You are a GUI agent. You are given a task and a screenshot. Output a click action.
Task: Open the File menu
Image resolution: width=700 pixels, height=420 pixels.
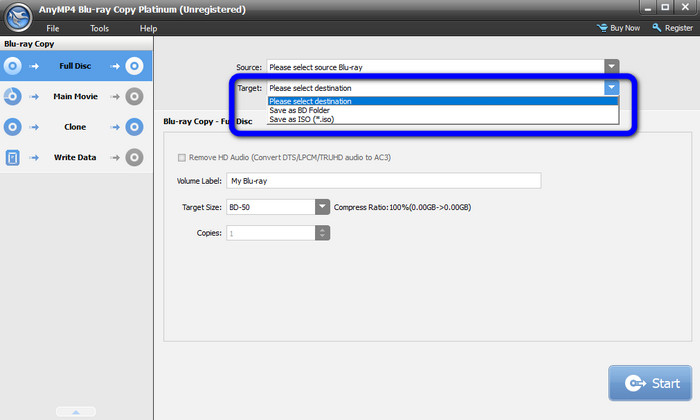53,29
